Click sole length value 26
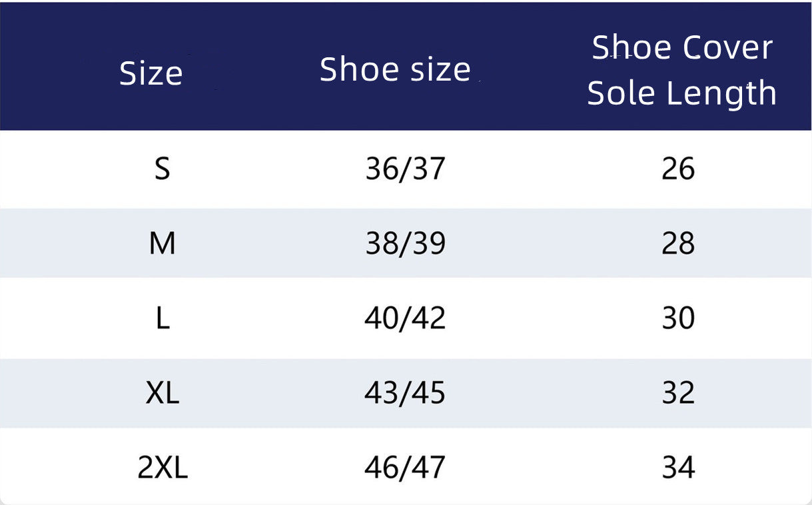The image size is (812, 505). click(x=678, y=169)
